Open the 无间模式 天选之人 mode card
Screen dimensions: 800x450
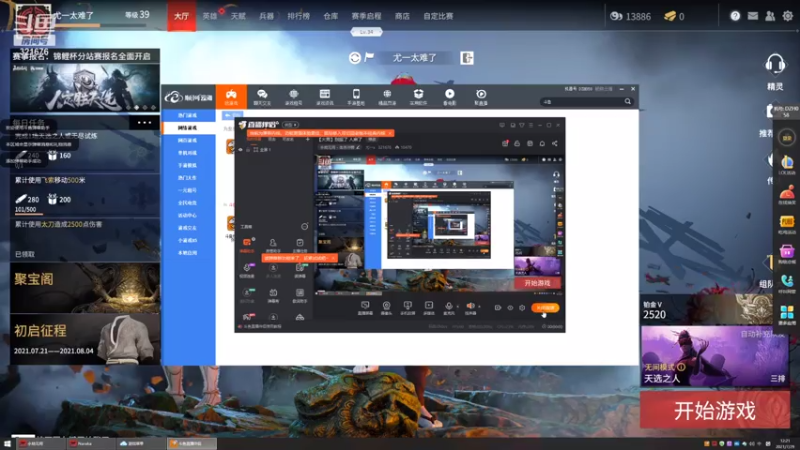pos(715,356)
